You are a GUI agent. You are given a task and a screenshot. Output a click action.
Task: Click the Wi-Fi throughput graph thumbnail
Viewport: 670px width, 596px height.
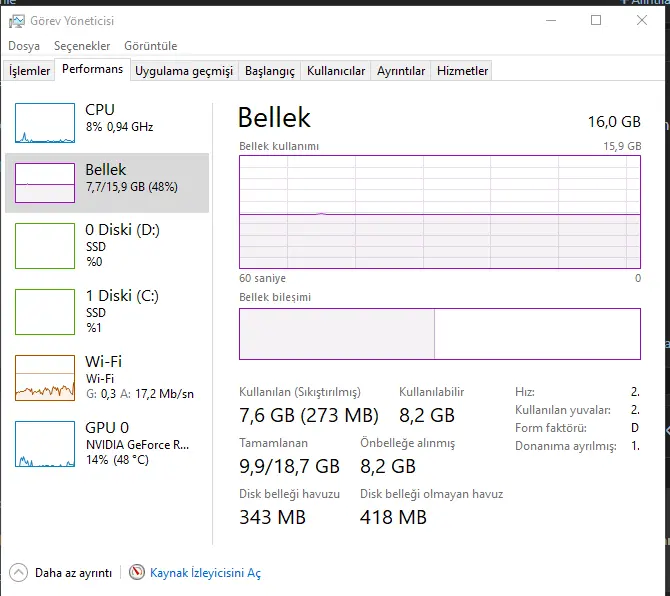pos(45,378)
